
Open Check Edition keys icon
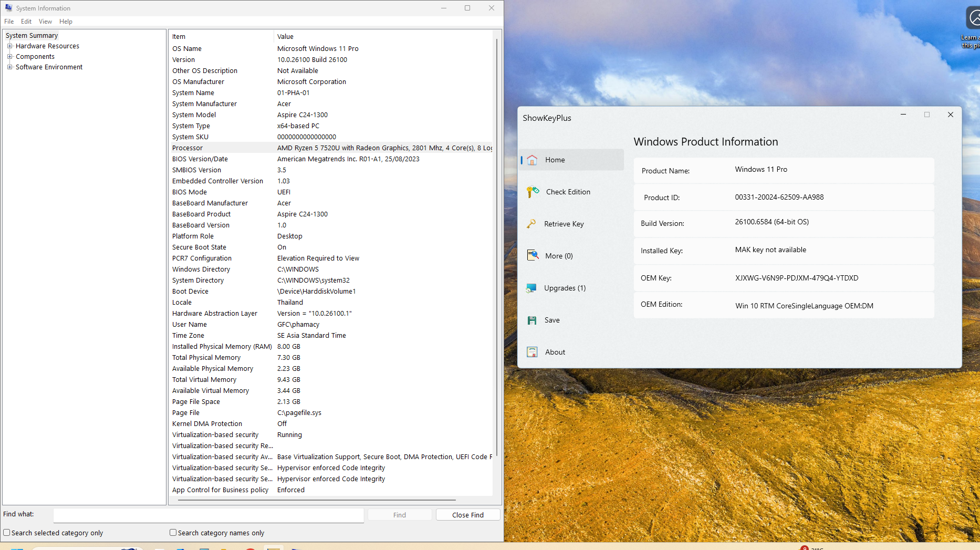click(533, 192)
